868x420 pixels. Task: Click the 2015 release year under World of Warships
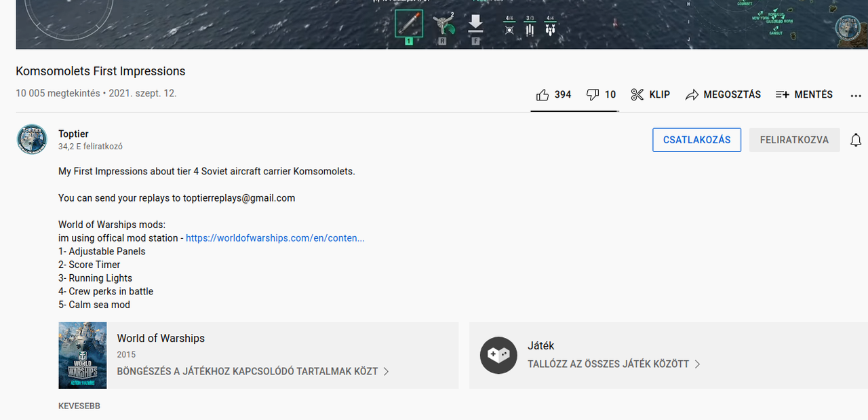point(126,354)
